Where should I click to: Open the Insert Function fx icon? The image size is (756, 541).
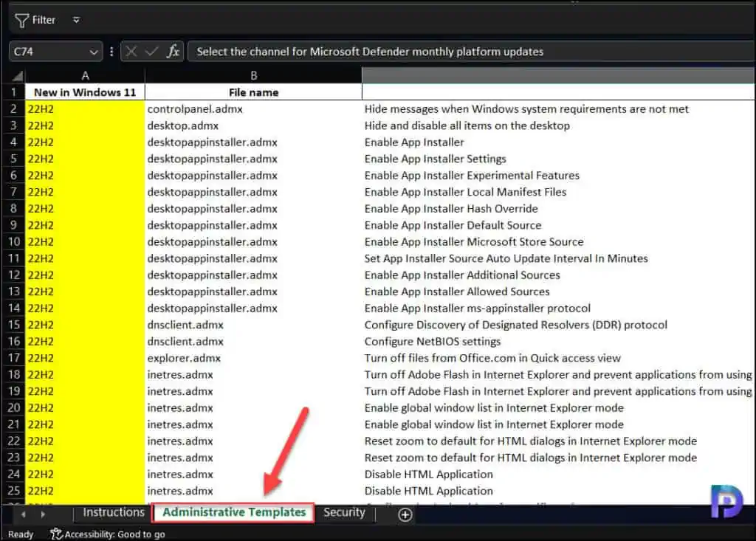(173, 51)
